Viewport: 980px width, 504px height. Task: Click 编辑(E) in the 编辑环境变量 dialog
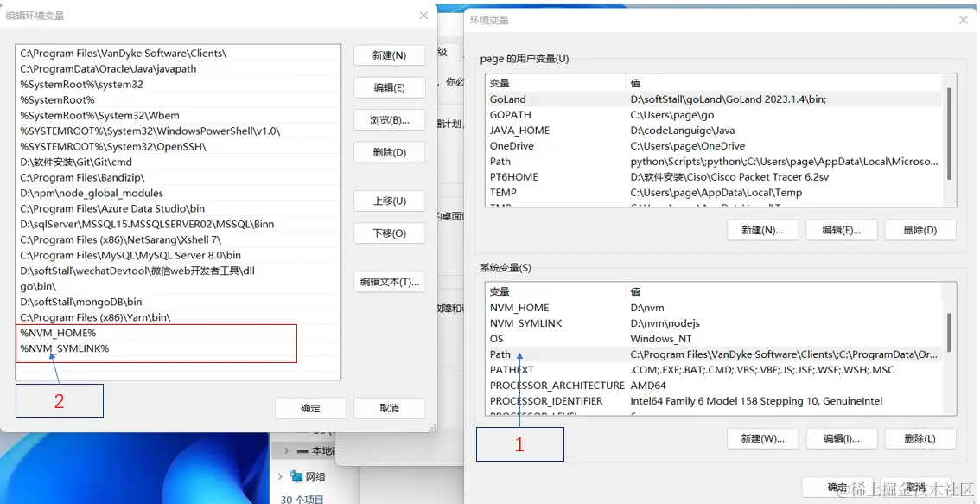pos(390,87)
